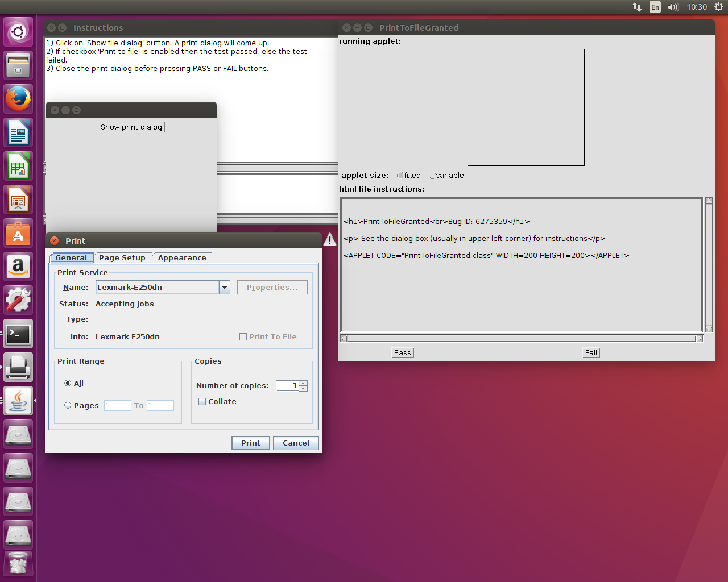Open System Settings wrench icon
728x582 pixels.
pos(18,300)
